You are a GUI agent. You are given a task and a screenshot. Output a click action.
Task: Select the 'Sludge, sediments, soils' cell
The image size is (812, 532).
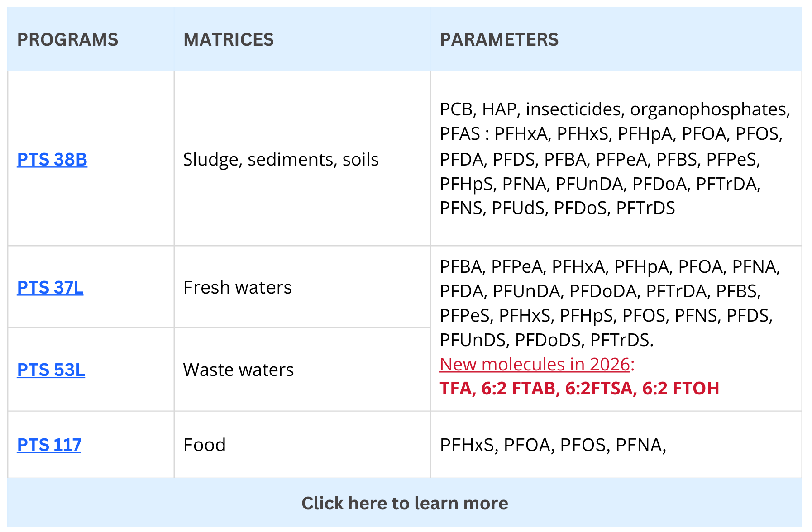281,160
